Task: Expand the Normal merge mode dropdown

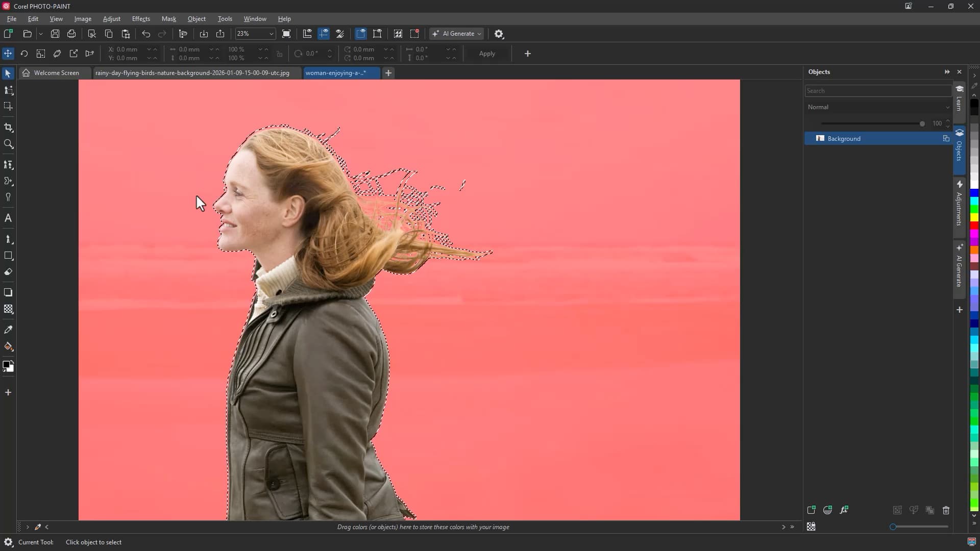Action: coord(878,107)
